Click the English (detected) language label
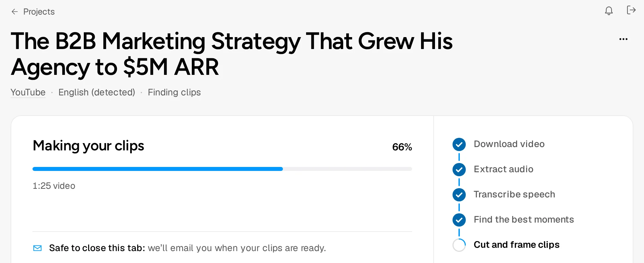The width and height of the screenshot is (644, 263). pyautogui.click(x=97, y=92)
